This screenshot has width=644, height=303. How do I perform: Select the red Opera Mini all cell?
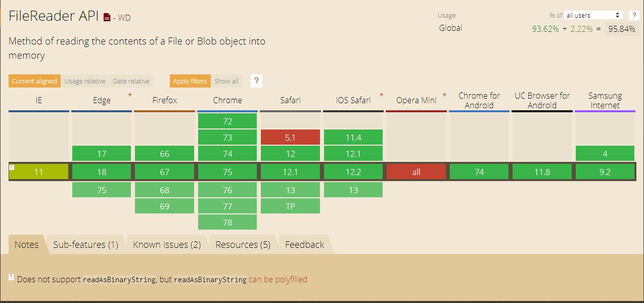(417, 172)
